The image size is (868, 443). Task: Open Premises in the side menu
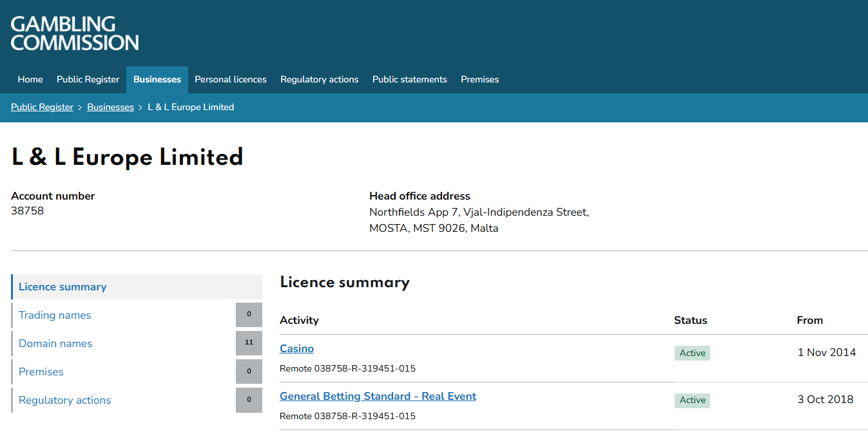[x=41, y=372]
